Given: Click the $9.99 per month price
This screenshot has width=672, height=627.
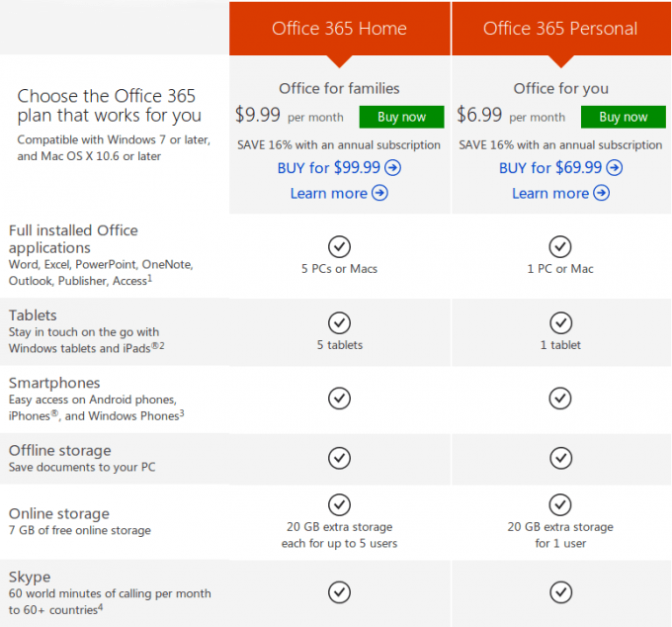Looking at the screenshot, I should pos(290,115).
